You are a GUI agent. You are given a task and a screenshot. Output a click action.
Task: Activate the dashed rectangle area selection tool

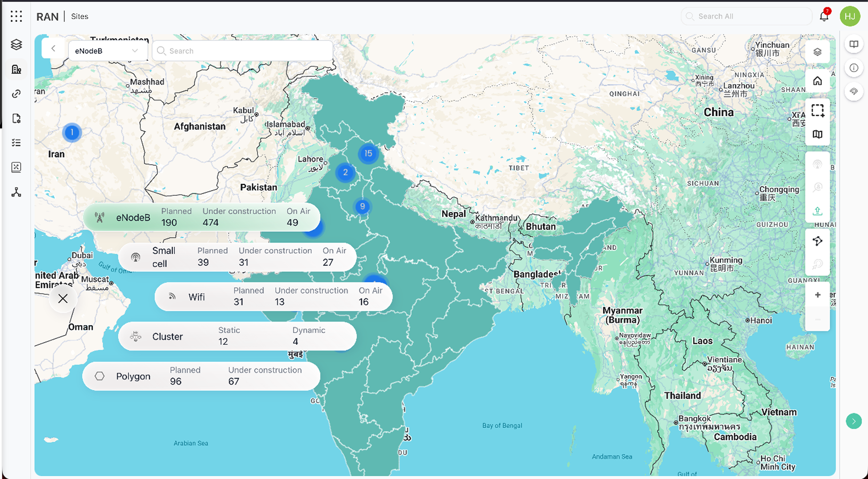817,110
